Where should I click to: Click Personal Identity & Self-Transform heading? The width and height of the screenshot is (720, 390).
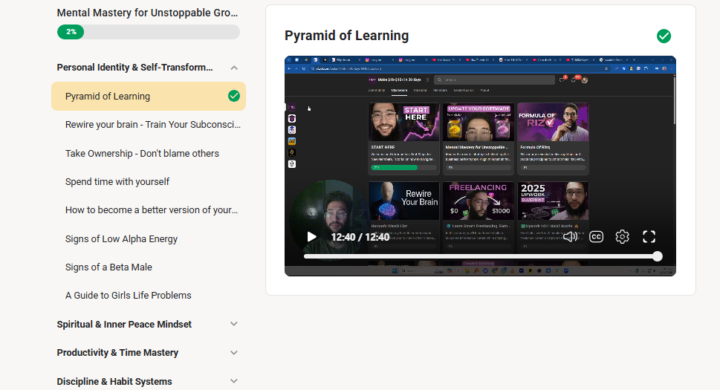coord(135,68)
